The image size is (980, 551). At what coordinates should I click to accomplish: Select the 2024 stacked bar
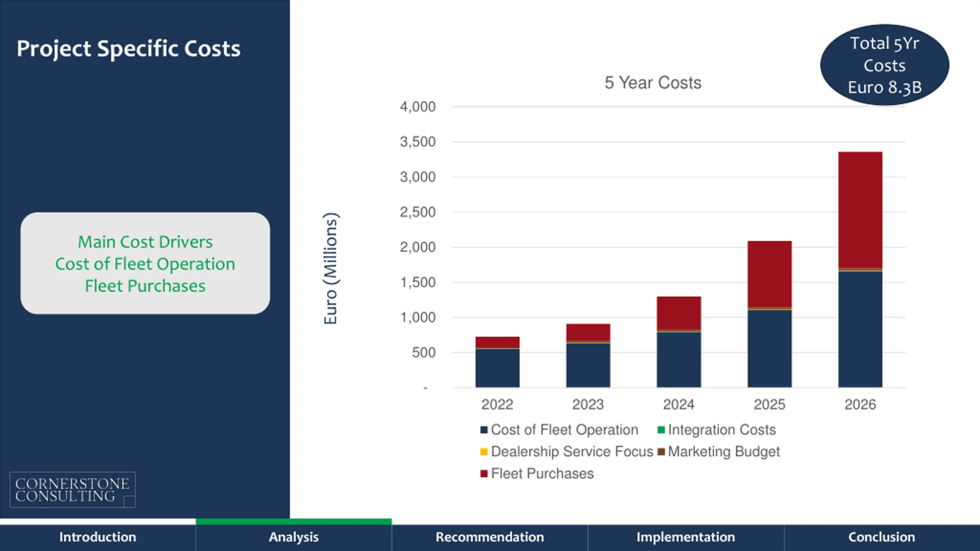click(x=679, y=342)
